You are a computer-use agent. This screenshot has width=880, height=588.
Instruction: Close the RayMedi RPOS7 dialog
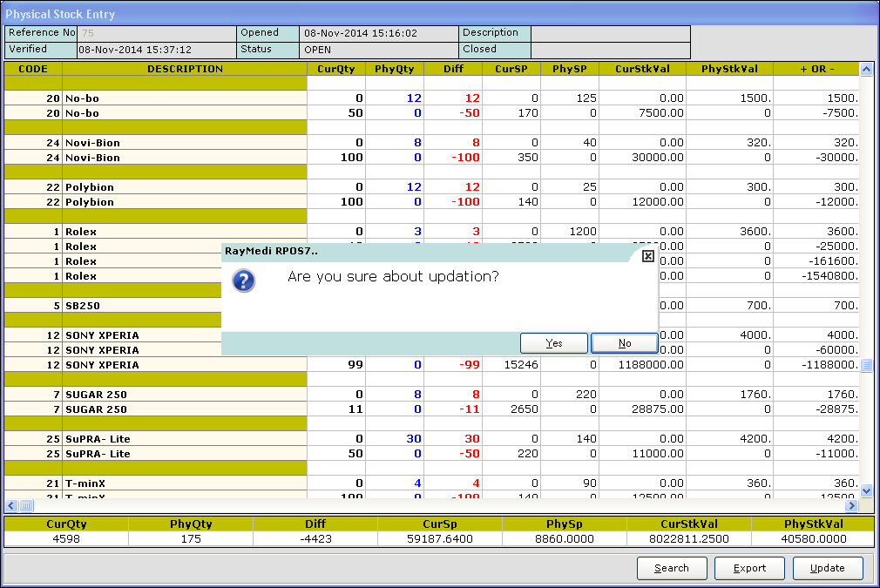click(x=647, y=256)
